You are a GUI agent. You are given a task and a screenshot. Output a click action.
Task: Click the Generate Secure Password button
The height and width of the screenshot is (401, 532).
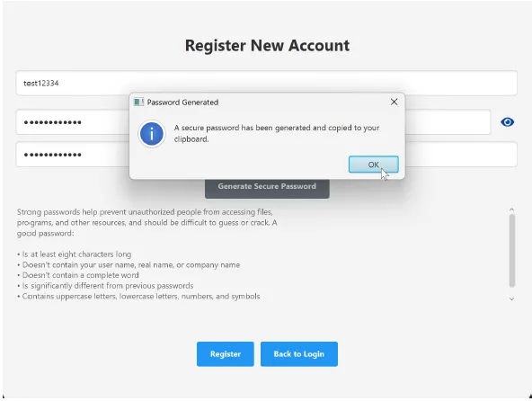tap(267, 189)
